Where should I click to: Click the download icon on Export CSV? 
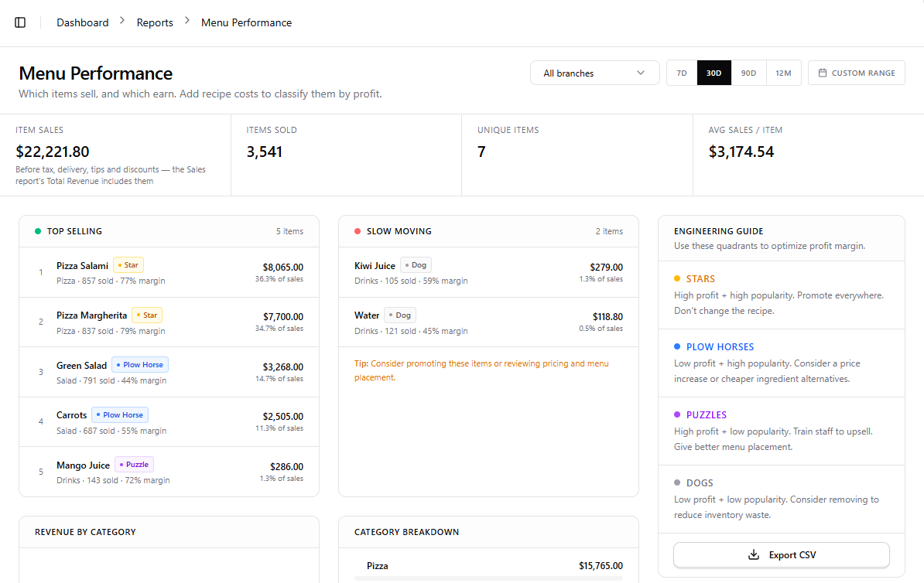pyautogui.click(x=753, y=554)
